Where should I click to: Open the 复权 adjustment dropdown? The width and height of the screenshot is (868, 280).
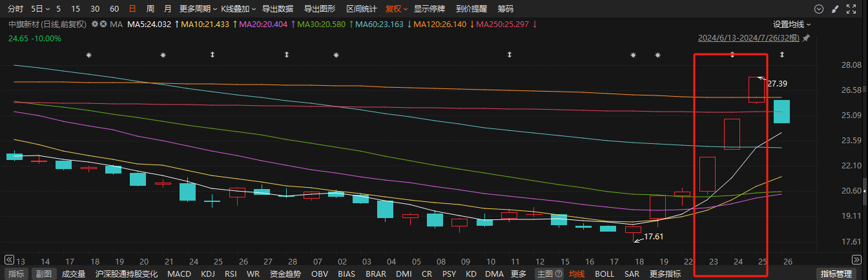pyautogui.click(x=396, y=9)
